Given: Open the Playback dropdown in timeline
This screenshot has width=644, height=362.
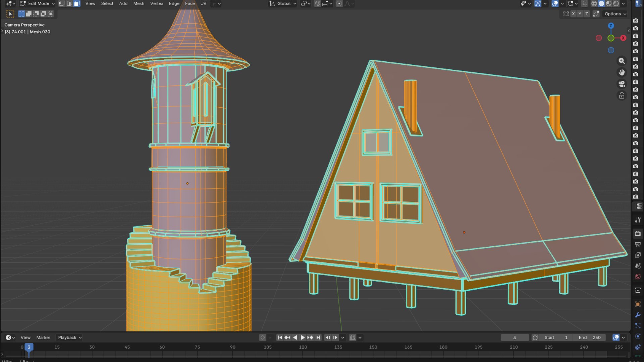Looking at the screenshot, I should pos(69,338).
